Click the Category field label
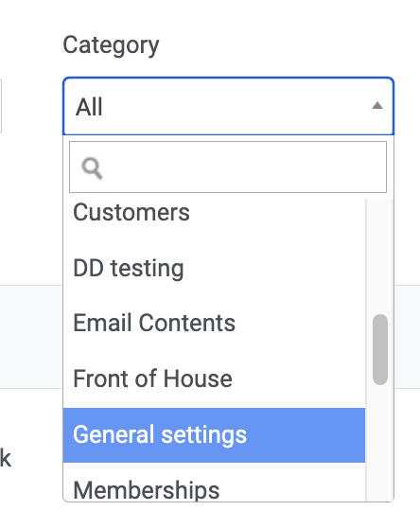Screen dimensions: 420x528 [x=111, y=45]
